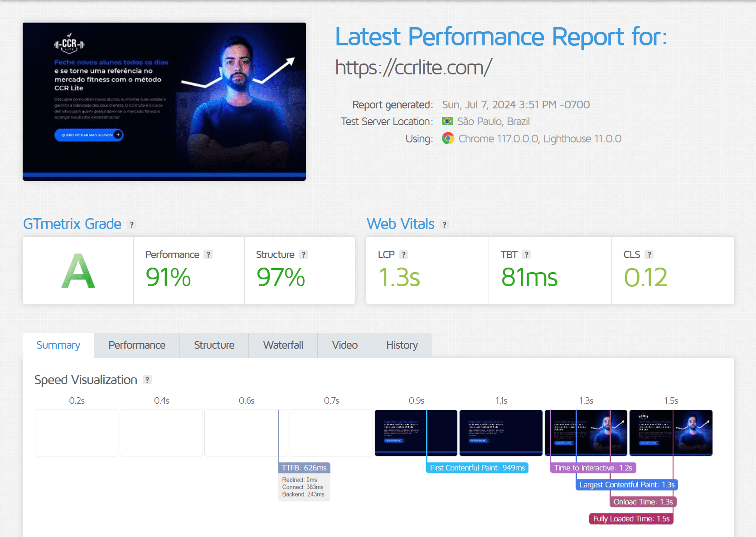Screen dimensions: 756x537
Task: Click the Largest Contentful Paint: 1.3s marker
Action: pos(627,484)
